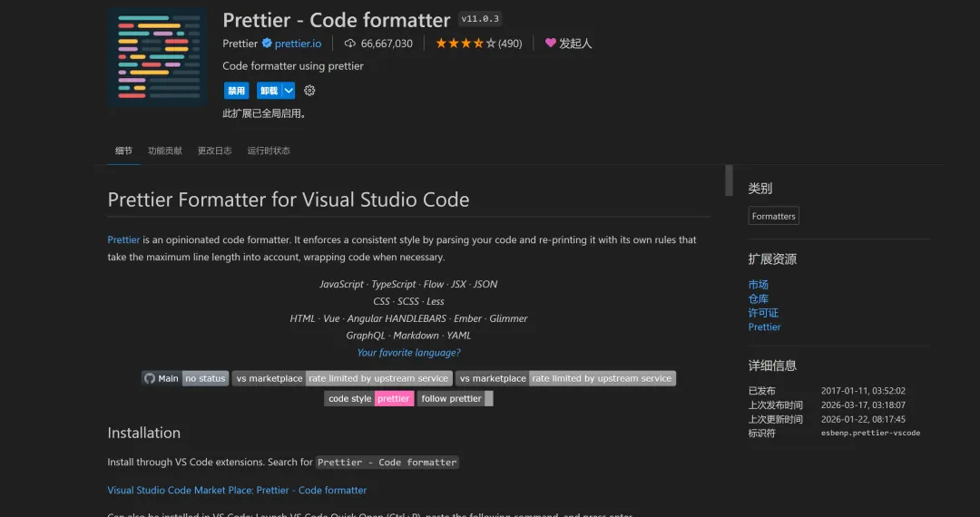This screenshot has width=980, height=517.
Task: Open the 更改日志 changelog tab
Action: (x=214, y=151)
